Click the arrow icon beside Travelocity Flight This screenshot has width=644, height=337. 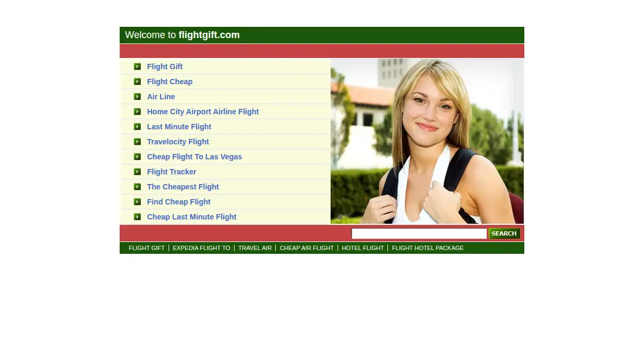(137, 142)
